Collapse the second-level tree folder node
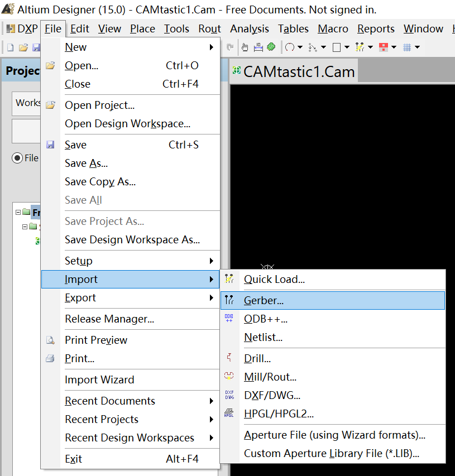This screenshot has width=455, height=476. tap(25, 227)
